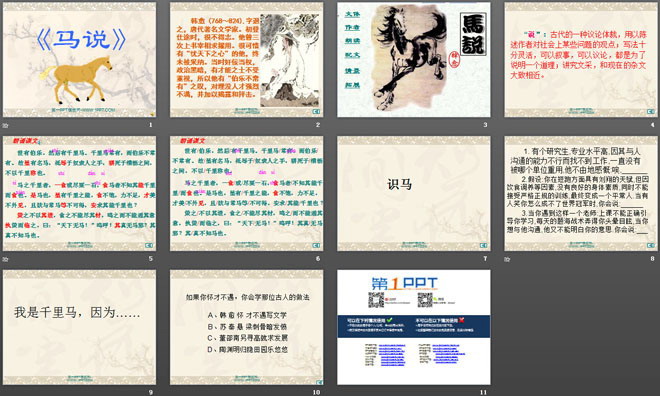Click the 文体 link on slide 3
Viewport: 660px width, 396px height.
(352, 14)
